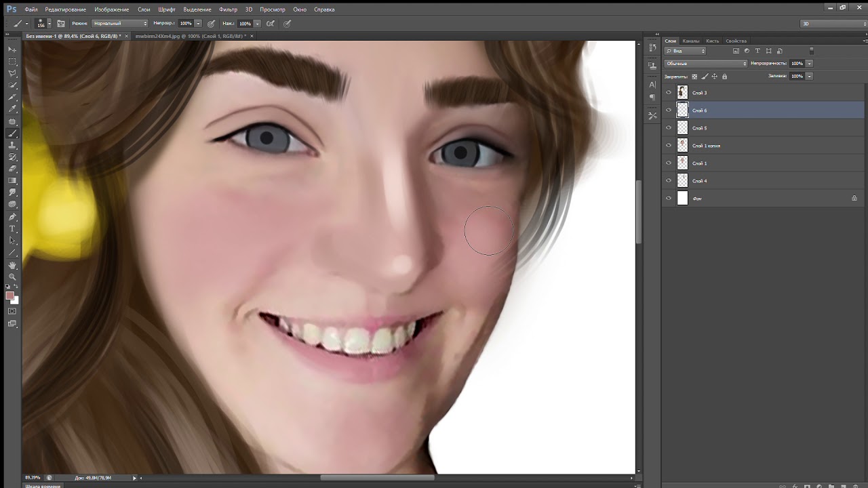Select the Move tool
Screen dimensions: 868x488
pos(12,49)
